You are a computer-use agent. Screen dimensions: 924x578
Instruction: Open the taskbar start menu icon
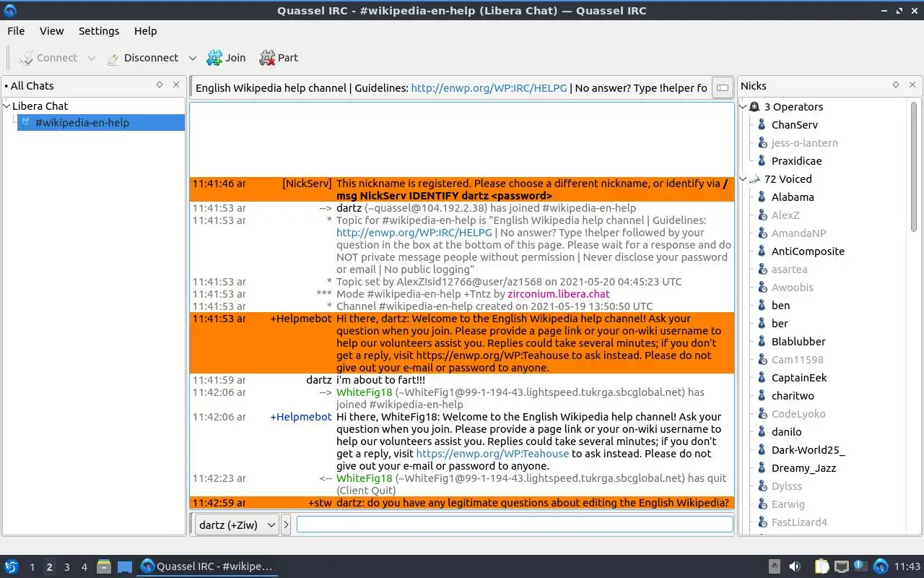click(11, 566)
